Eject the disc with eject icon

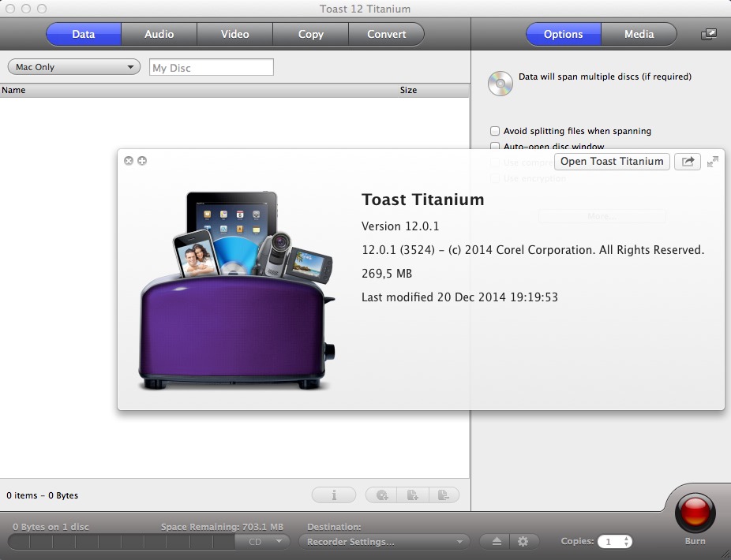click(497, 541)
